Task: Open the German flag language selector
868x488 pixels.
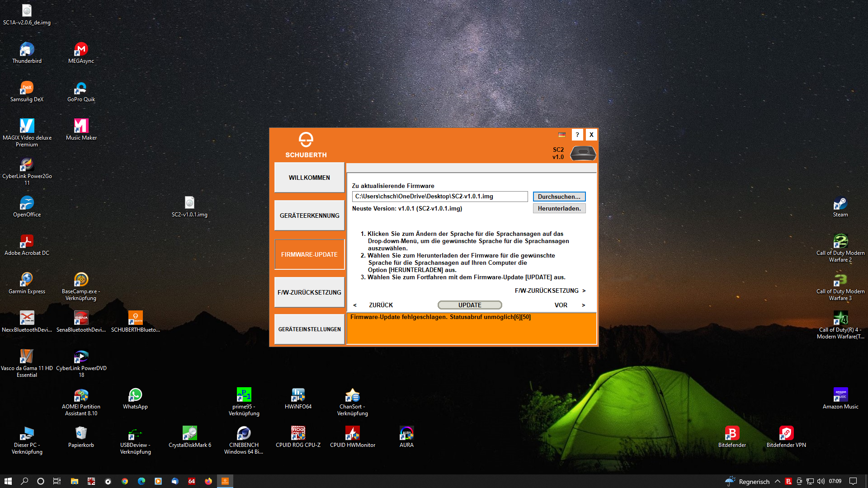Action: (562, 135)
